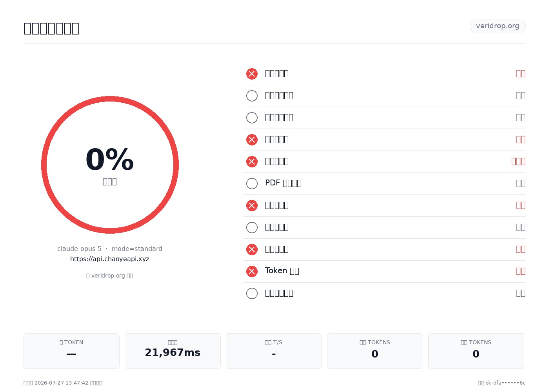
Task: Select the empty circle between the PDF and Token rows
Action: [252, 227]
